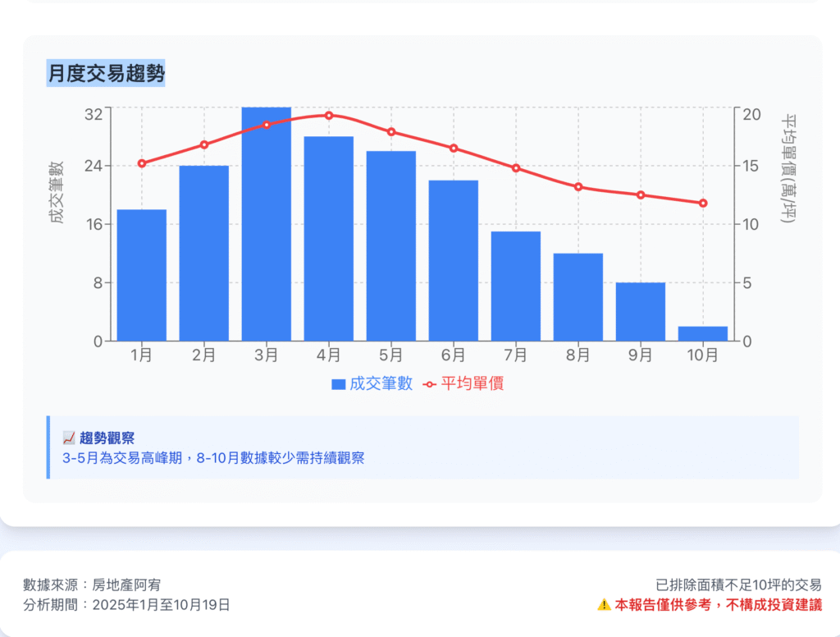
Task: Click the red data point above 1月
Action: pos(143,163)
